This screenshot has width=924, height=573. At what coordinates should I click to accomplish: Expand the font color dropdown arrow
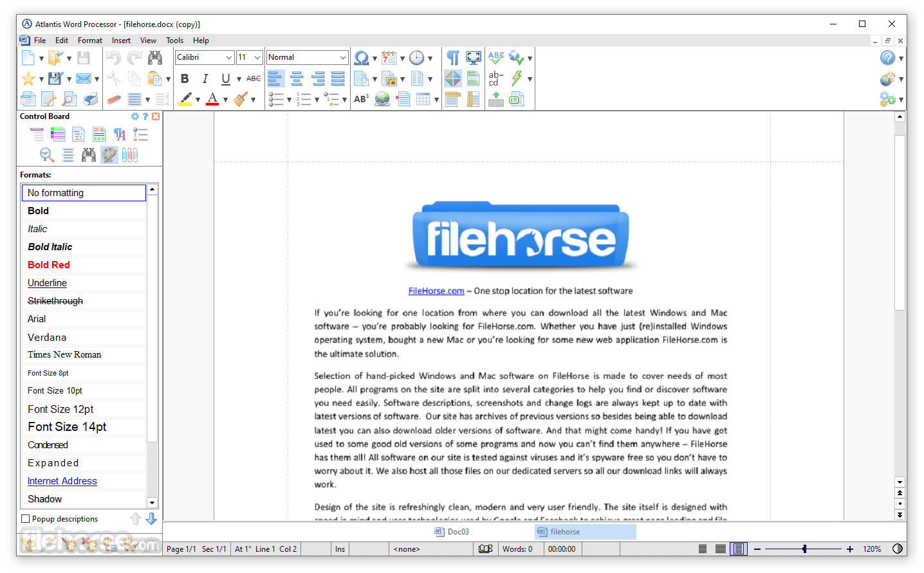pyautogui.click(x=225, y=100)
